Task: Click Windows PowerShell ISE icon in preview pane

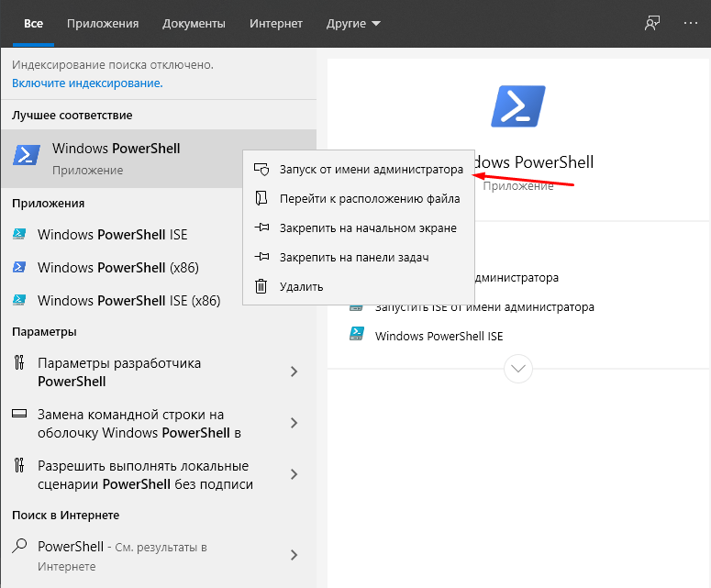Action: point(356,334)
